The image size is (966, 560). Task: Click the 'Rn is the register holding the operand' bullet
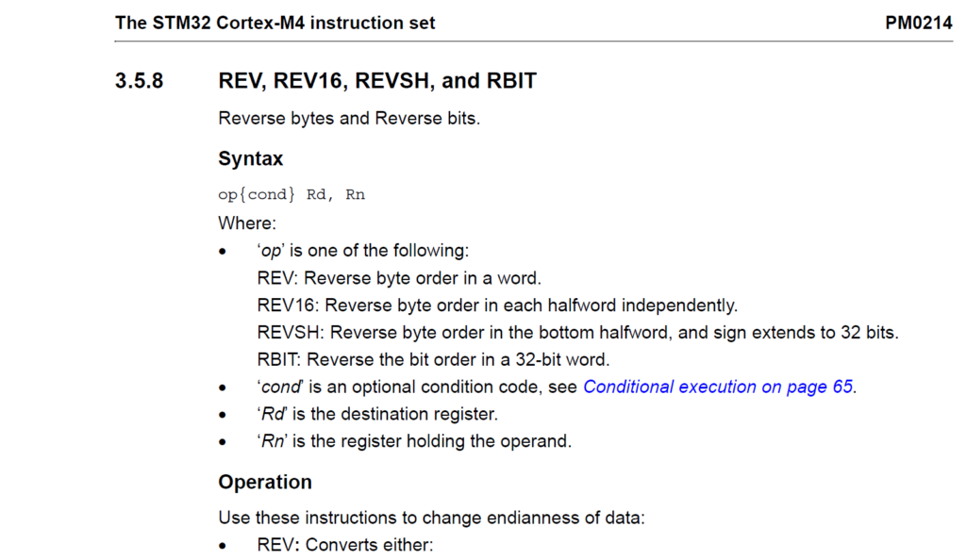[x=414, y=441]
